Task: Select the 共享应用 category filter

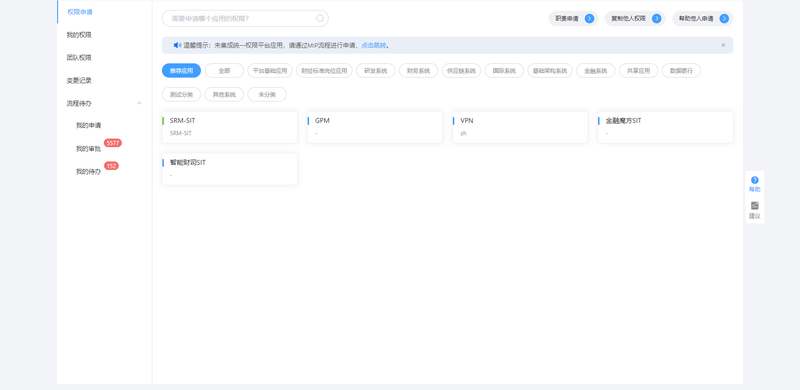Action: [638, 70]
